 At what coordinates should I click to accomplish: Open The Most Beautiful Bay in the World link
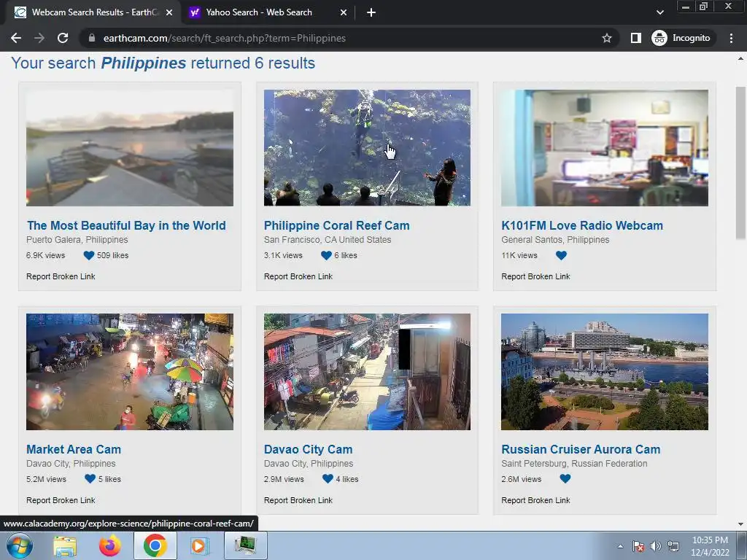(126, 225)
